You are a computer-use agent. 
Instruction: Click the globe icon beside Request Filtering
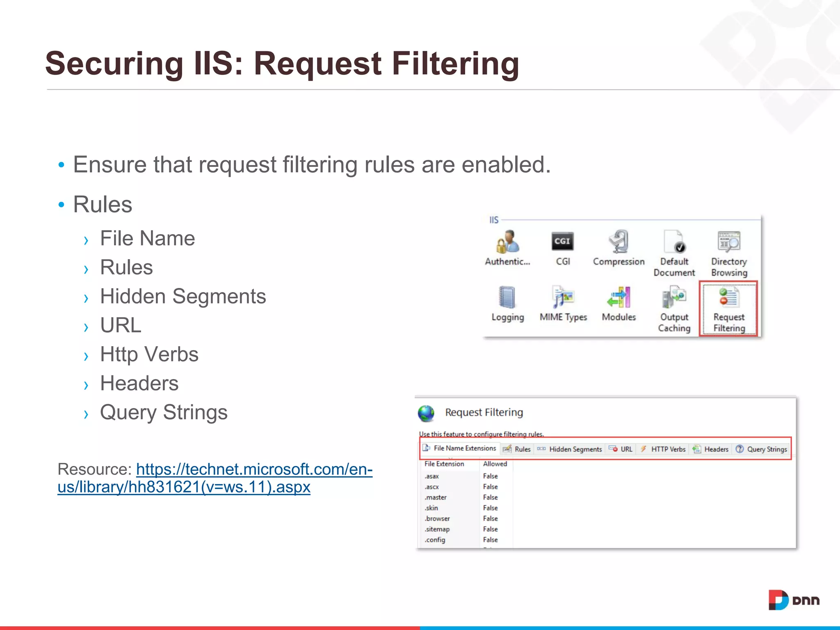pyautogui.click(x=426, y=413)
